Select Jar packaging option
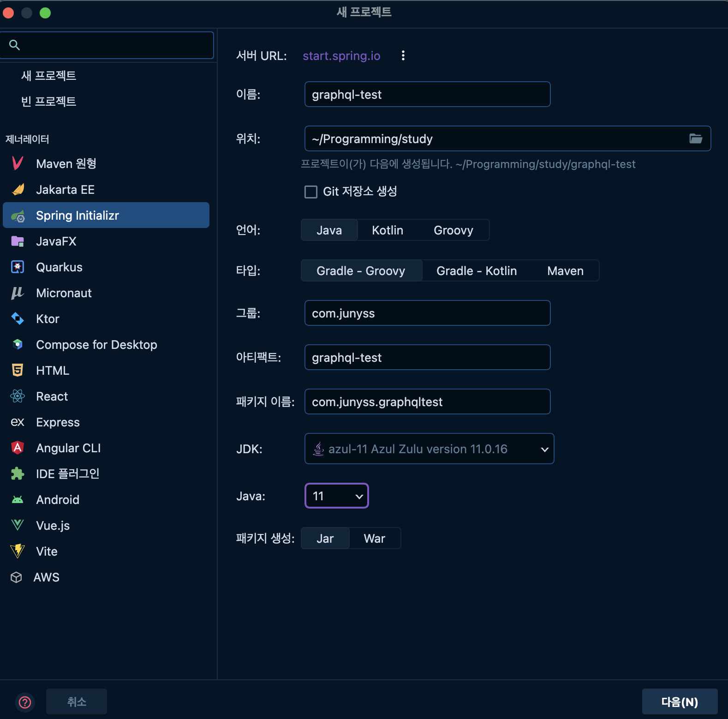This screenshot has height=719, width=728. (325, 538)
